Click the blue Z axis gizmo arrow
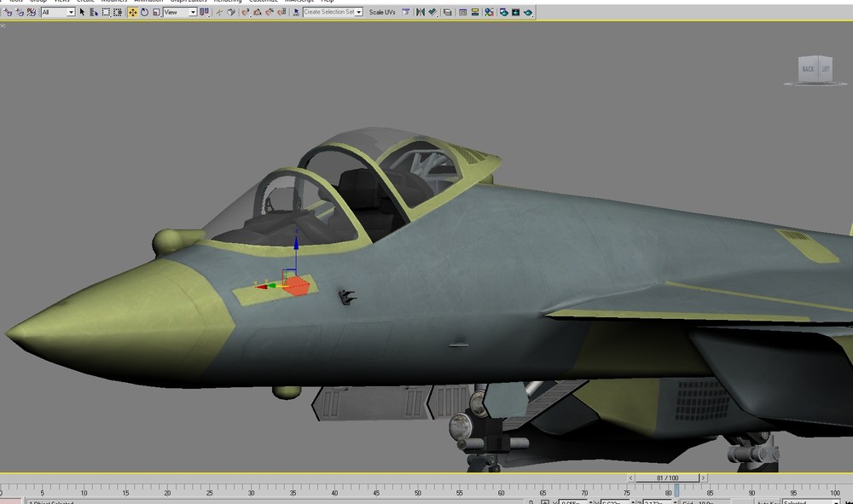This screenshot has width=853, height=504. pyautogui.click(x=297, y=243)
